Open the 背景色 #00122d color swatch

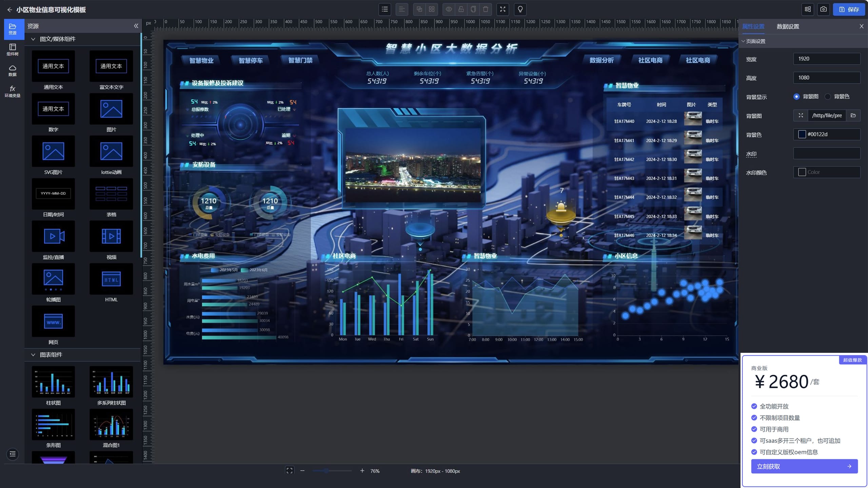click(802, 134)
